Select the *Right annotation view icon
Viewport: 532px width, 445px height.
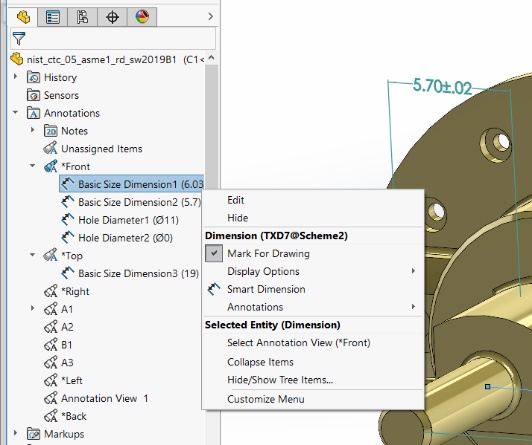(x=51, y=291)
